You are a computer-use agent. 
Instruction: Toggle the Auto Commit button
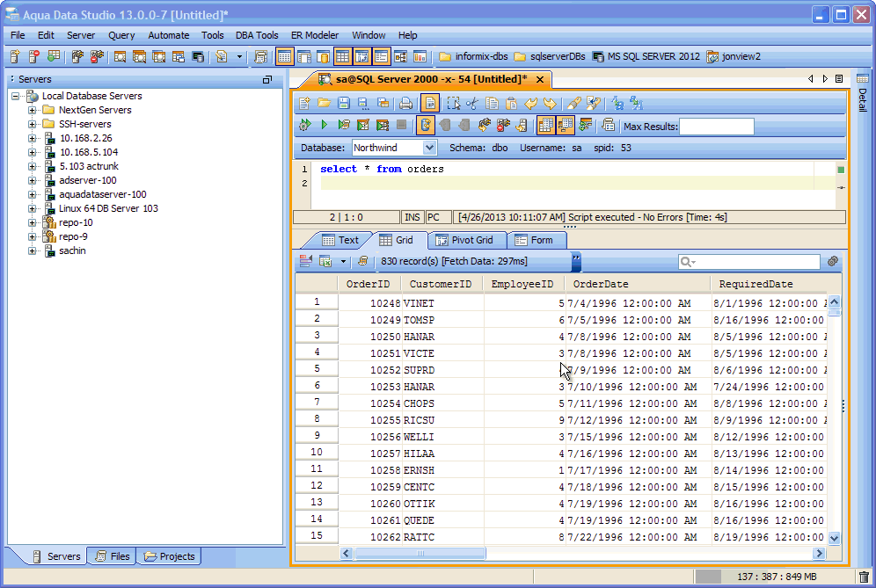pyautogui.click(x=425, y=125)
